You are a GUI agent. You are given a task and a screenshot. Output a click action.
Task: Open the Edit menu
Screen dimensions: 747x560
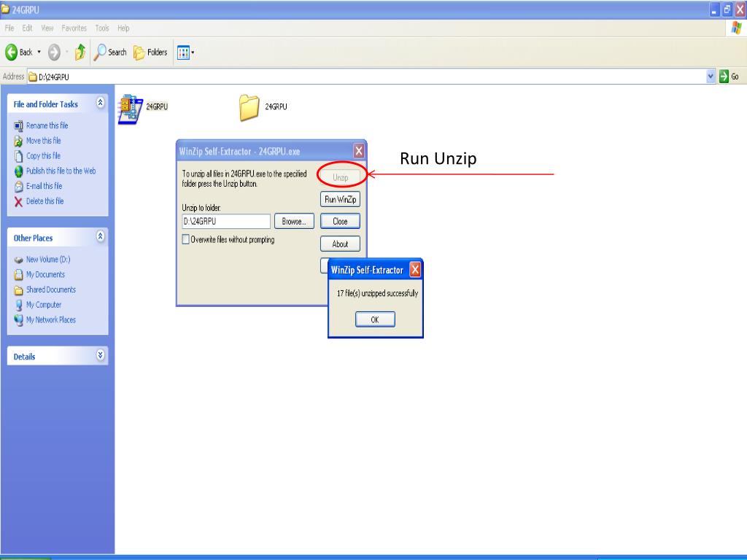tap(27, 28)
